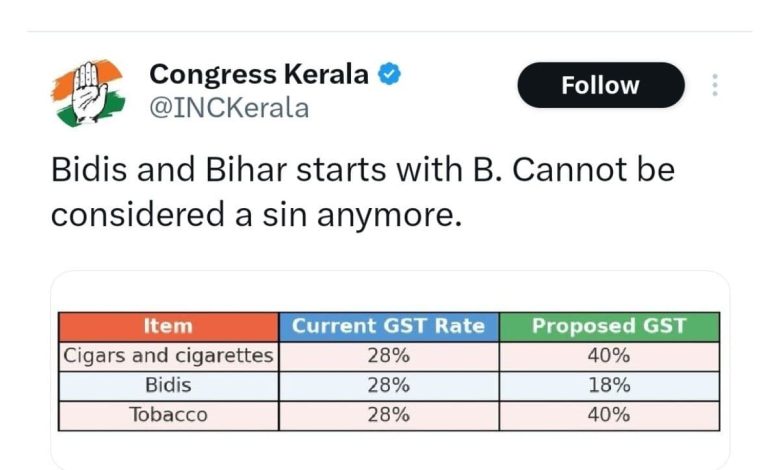This screenshot has width=780, height=470.
Task: Visit the @INCKerala handle link
Action: click(229, 107)
